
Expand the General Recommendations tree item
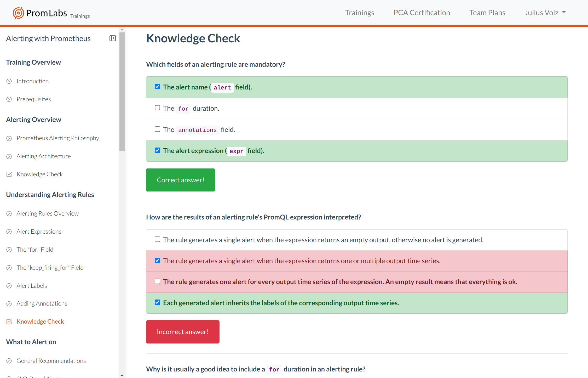pyautogui.click(x=9, y=360)
